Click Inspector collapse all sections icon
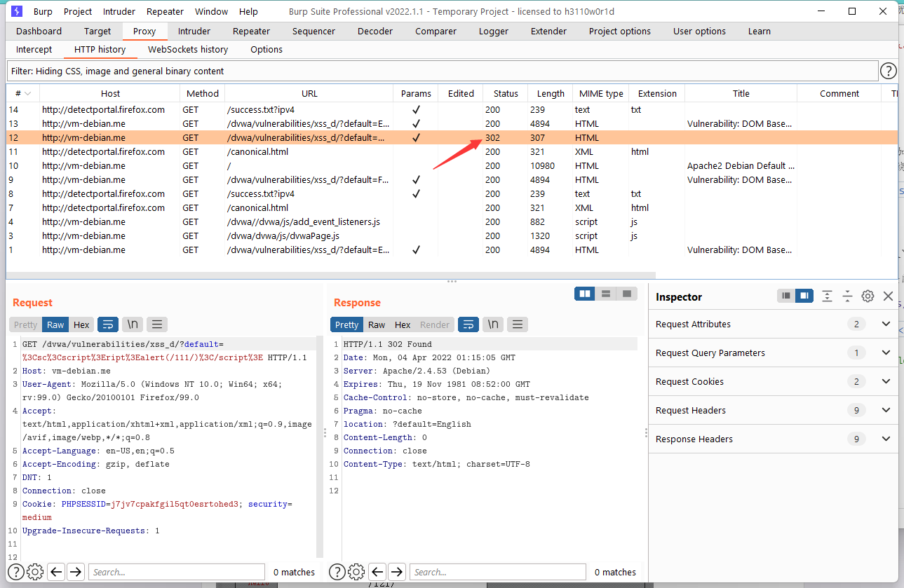904x588 pixels. 847,296
